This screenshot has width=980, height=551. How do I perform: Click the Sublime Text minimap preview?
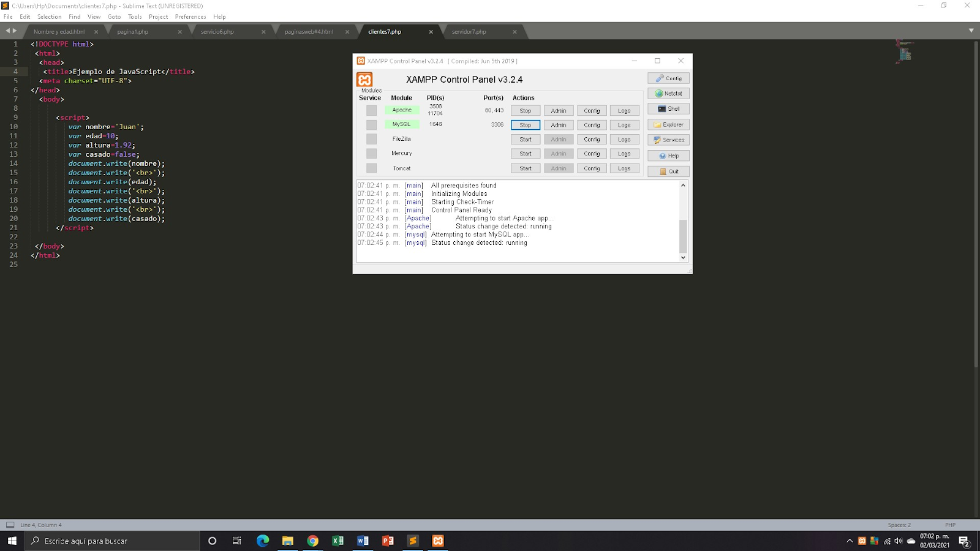coord(905,52)
